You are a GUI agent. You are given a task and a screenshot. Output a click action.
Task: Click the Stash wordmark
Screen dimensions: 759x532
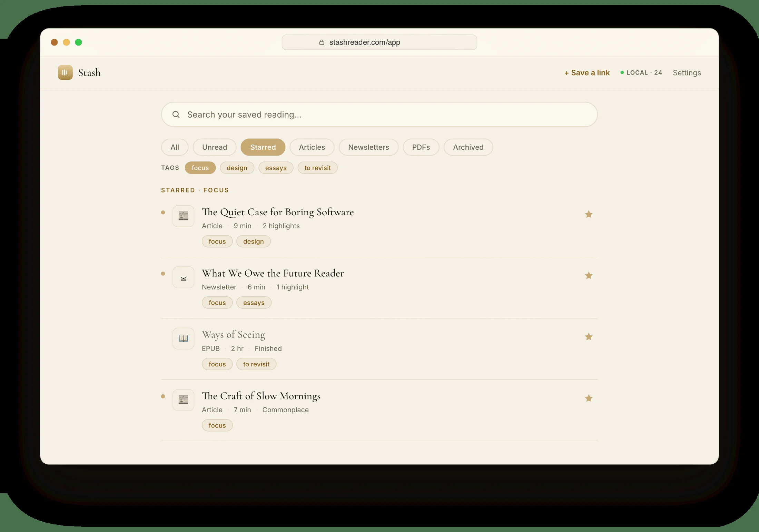coord(89,73)
